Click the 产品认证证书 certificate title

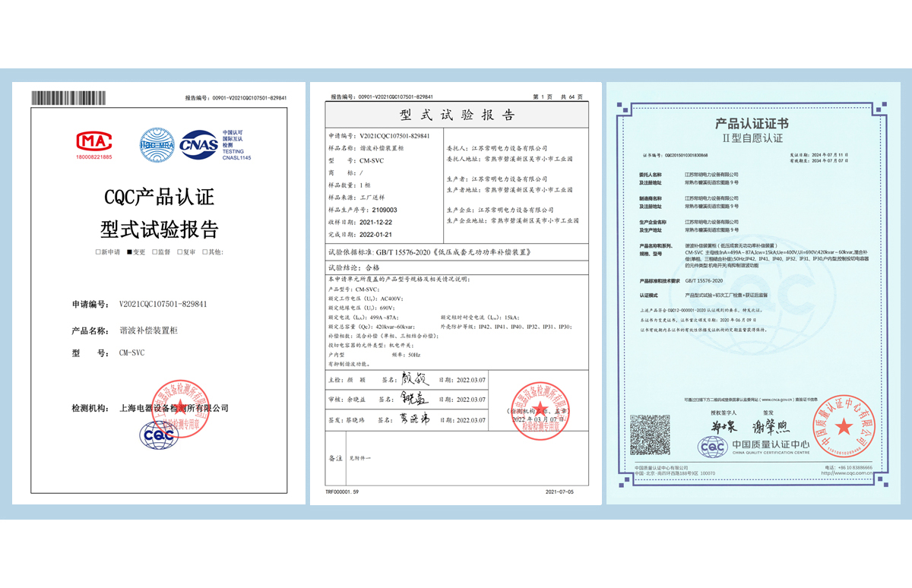[751, 124]
